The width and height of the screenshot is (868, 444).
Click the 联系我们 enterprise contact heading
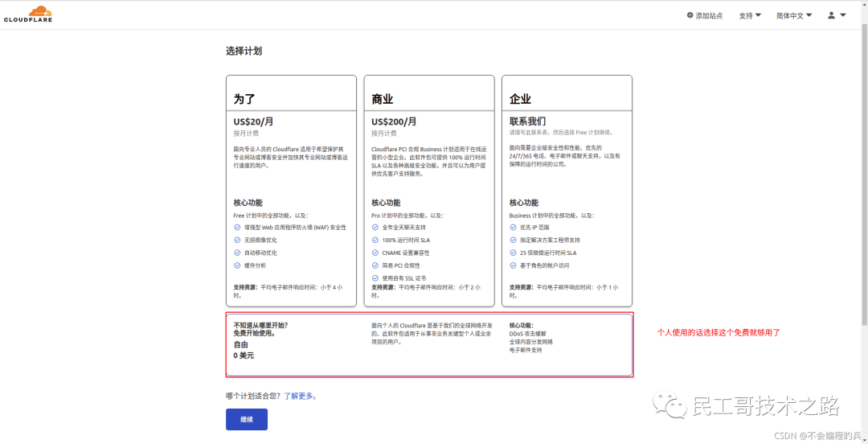click(528, 121)
